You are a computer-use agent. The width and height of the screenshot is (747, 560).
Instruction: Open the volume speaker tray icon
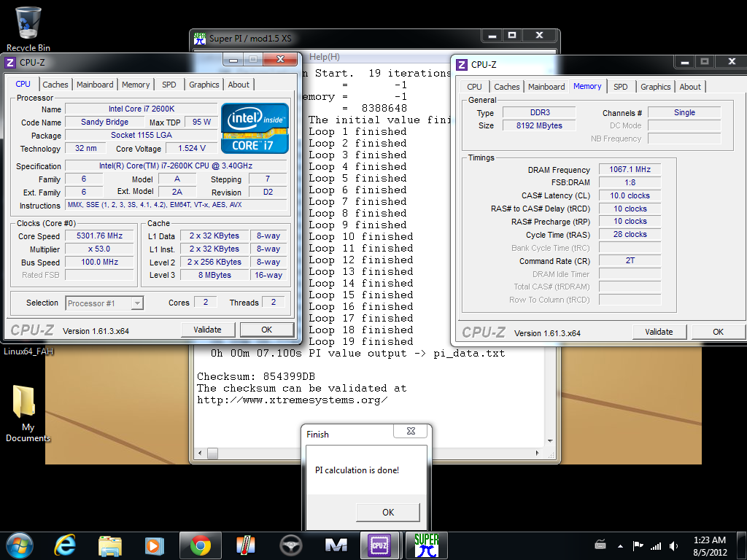pyautogui.click(x=673, y=546)
